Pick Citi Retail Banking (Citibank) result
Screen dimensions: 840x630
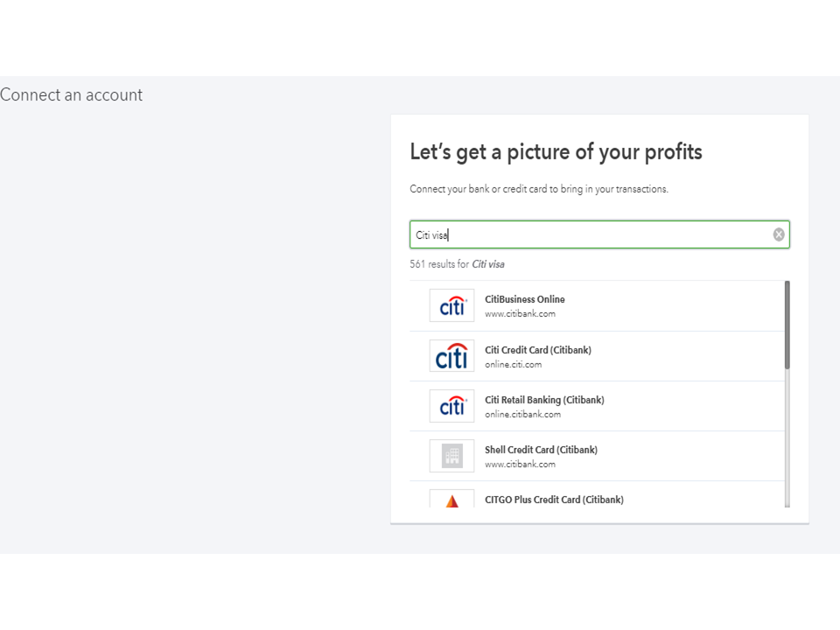point(544,400)
